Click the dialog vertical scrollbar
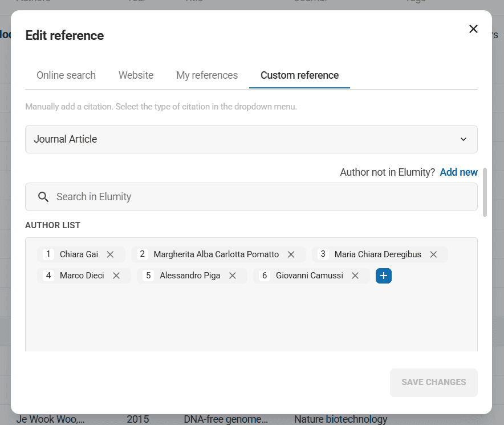The image size is (504, 425). [x=485, y=192]
